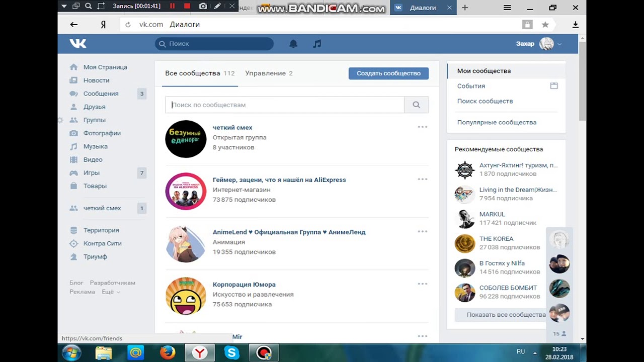Open options menu for Корпорация Юмора
The width and height of the screenshot is (644, 362).
click(x=423, y=284)
